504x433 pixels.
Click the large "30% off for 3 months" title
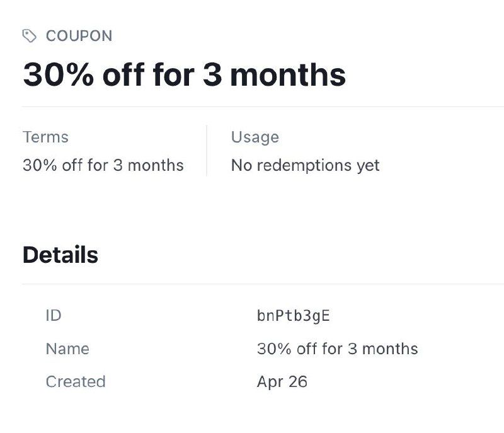coord(184,74)
